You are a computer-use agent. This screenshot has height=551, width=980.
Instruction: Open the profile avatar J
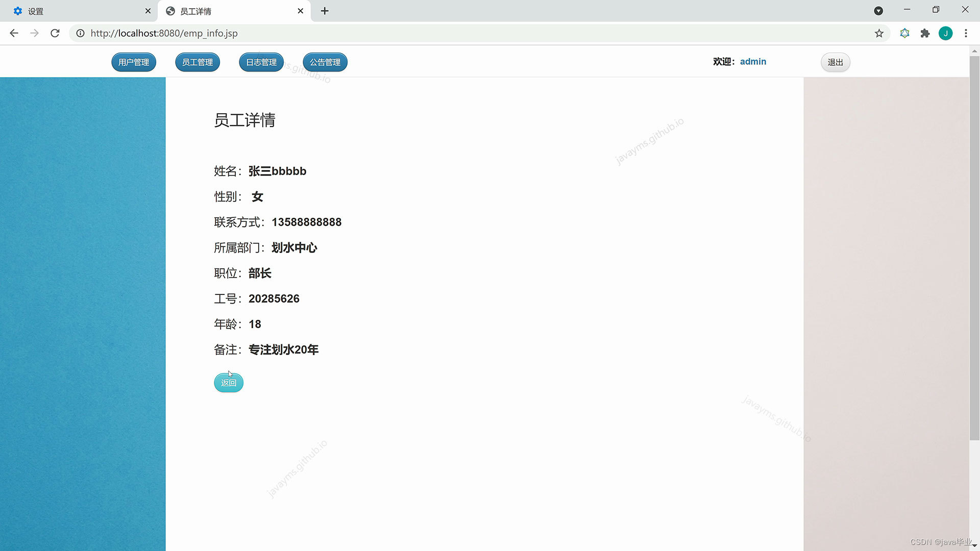[x=945, y=33]
